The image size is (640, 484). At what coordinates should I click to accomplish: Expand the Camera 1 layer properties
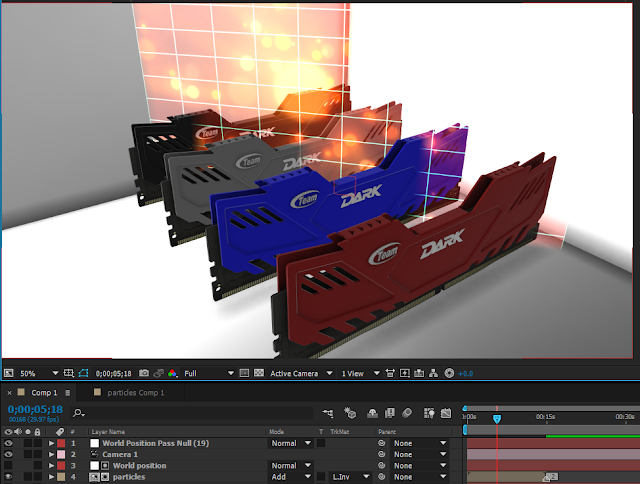pyautogui.click(x=51, y=454)
